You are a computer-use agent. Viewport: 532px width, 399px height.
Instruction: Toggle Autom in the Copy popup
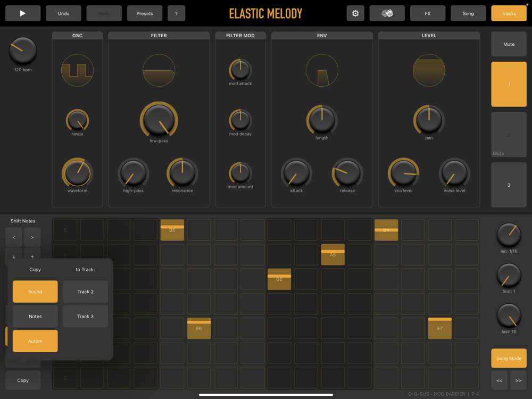[35, 341]
